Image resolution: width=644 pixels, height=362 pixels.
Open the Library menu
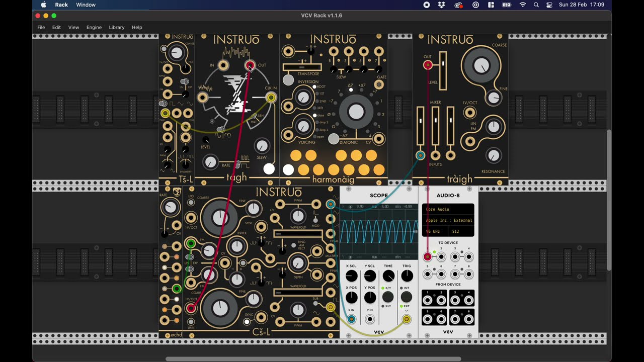[117, 27]
